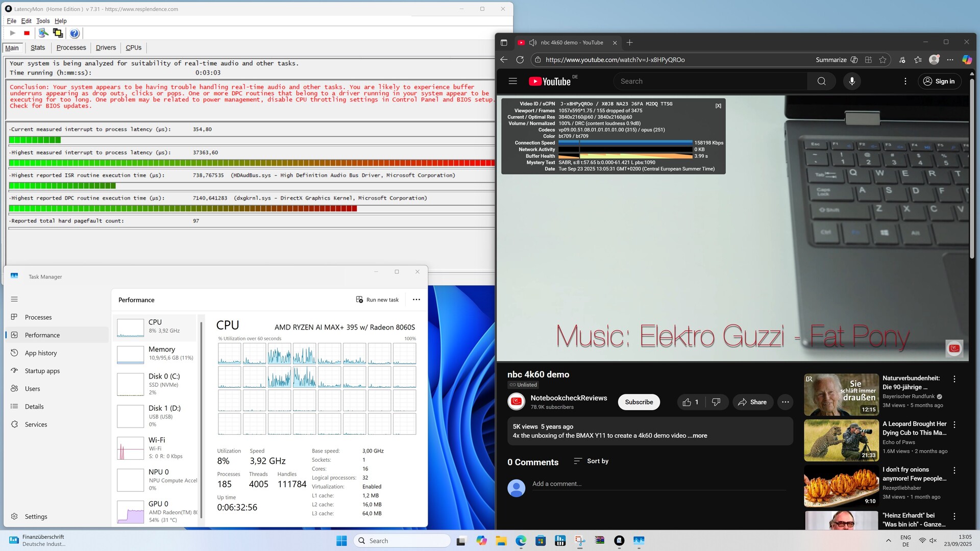Viewport: 980px width, 551px height.
Task: Click the green Start monitor play icon
Action: (x=12, y=33)
